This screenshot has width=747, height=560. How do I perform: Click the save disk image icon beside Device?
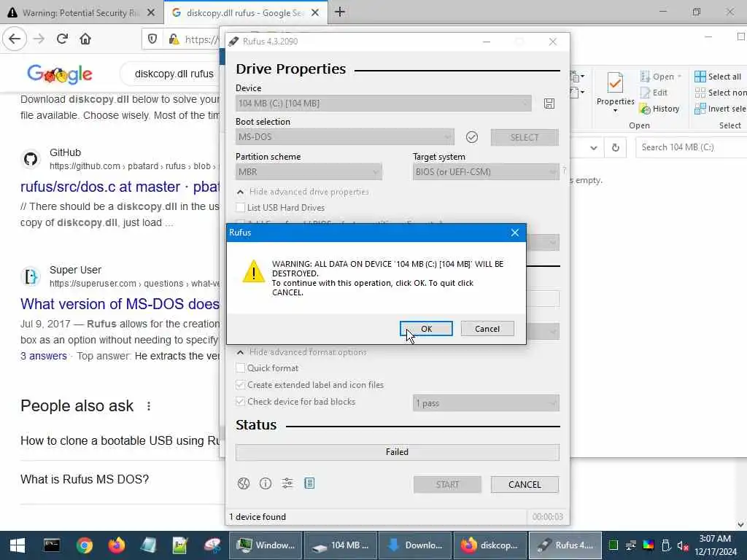point(549,104)
